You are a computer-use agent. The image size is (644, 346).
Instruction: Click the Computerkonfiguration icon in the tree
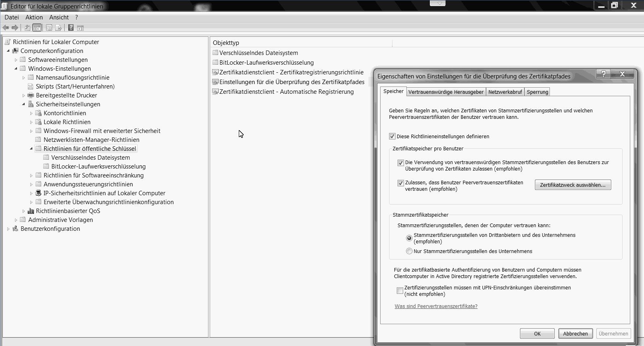(15, 51)
